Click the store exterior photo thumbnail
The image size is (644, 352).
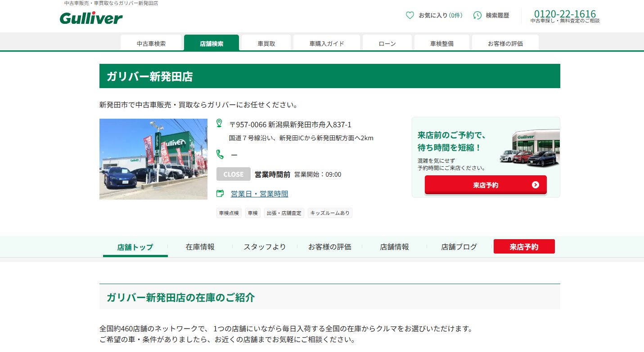point(153,159)
